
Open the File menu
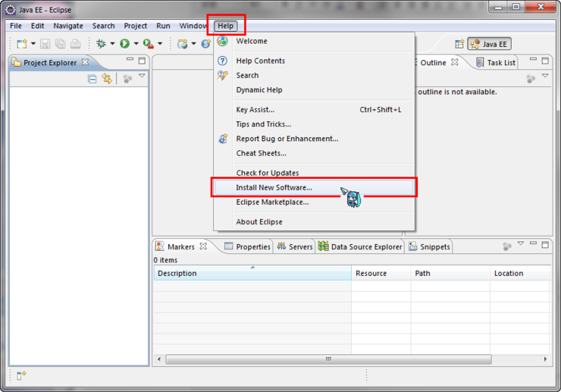coord(16,26)
